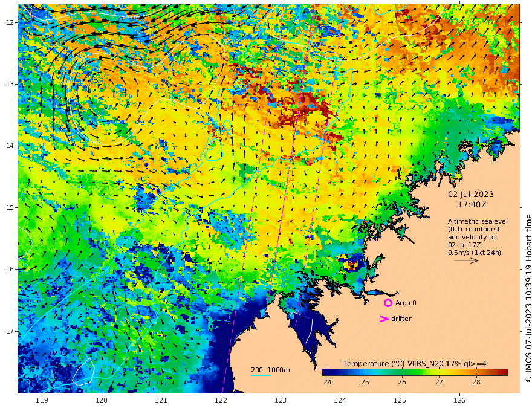532x411 pixels.
Task: Click the 'drifter' legend label
Action: coord(401,319)
